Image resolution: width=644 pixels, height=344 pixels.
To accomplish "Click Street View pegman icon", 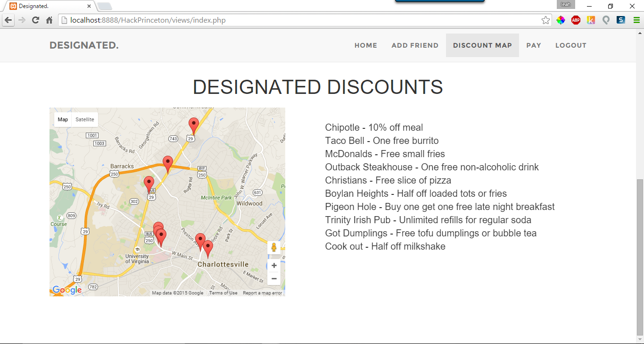I will [x=274, y=248].
